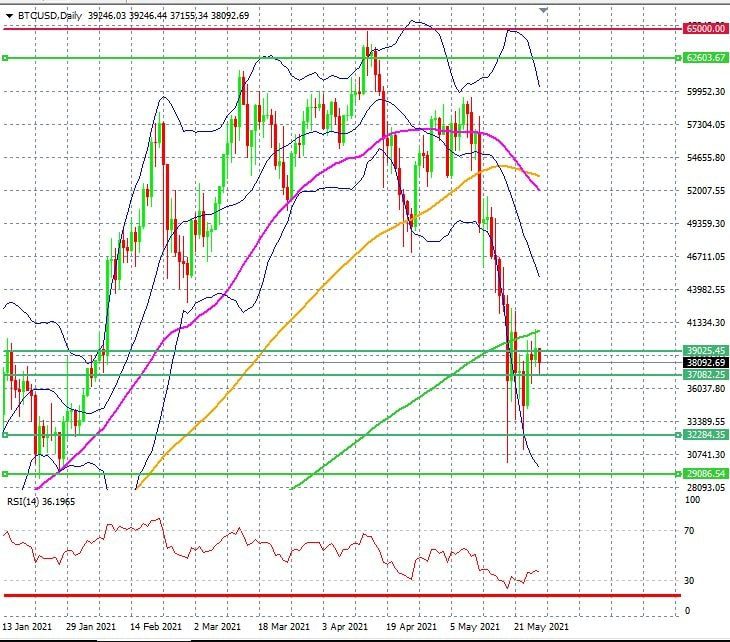Grab left anchor of 32284.35 horizontal line
730x642 pixels.
(5, 435)
